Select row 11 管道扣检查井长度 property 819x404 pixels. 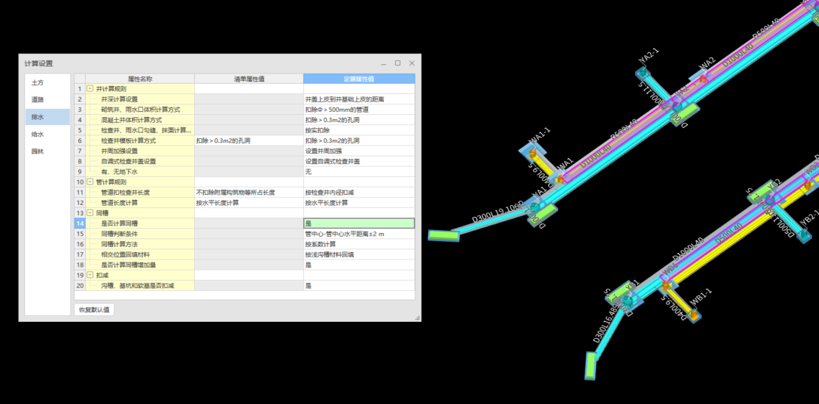pyautogui.click(x=140, y=192)
